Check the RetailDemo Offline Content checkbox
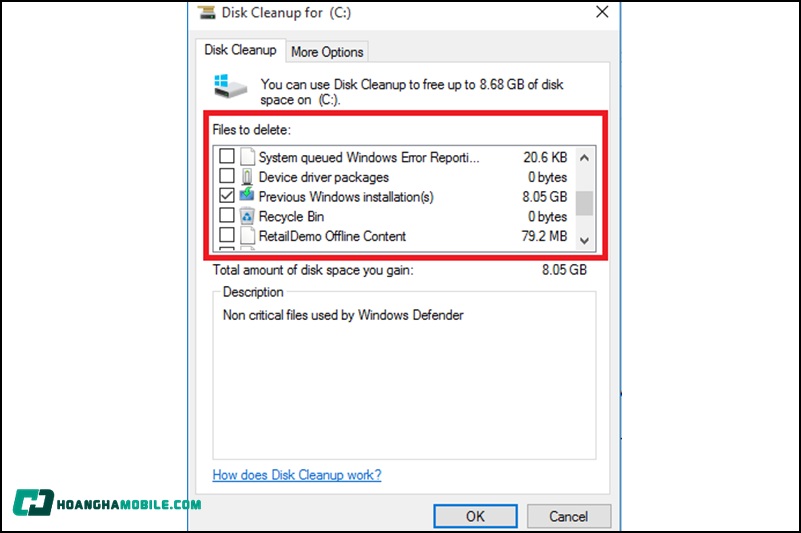 tap(227, 235)
